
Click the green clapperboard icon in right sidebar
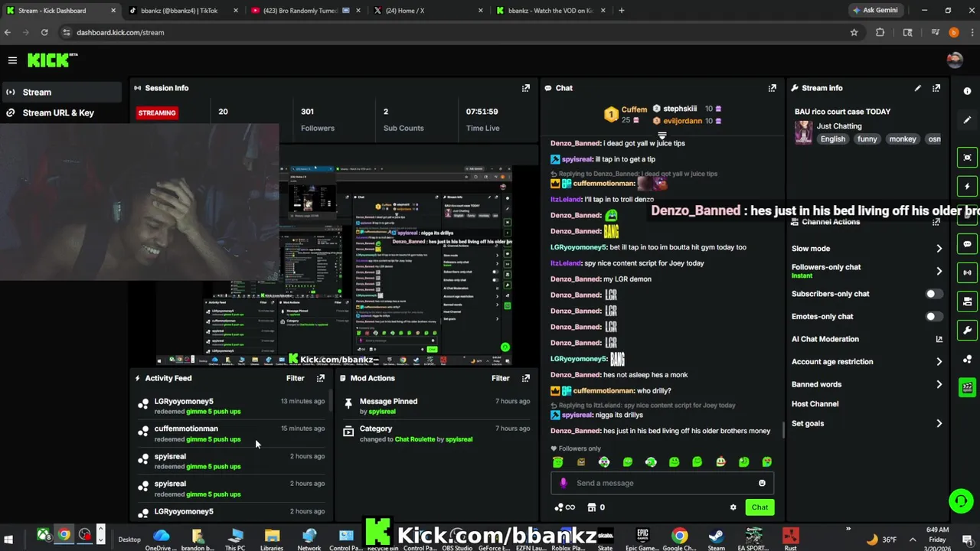coord(968,387)
